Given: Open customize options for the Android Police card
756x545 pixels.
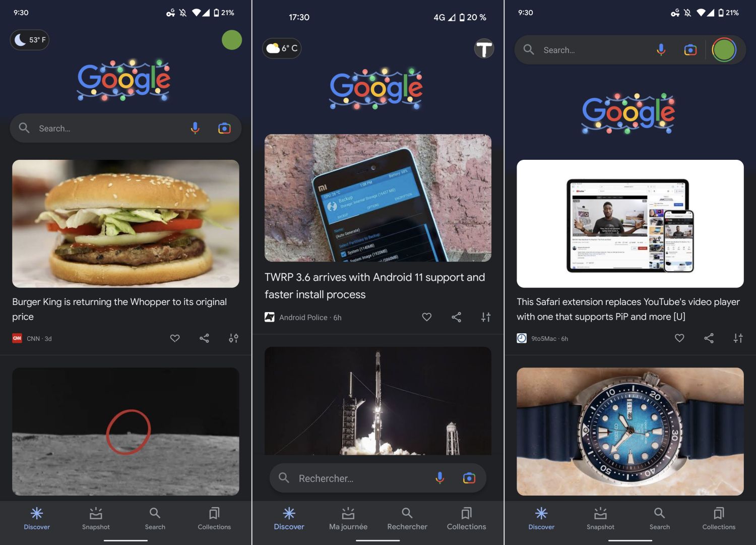Looking at the screenshot, I should click(x=486, y=317).
